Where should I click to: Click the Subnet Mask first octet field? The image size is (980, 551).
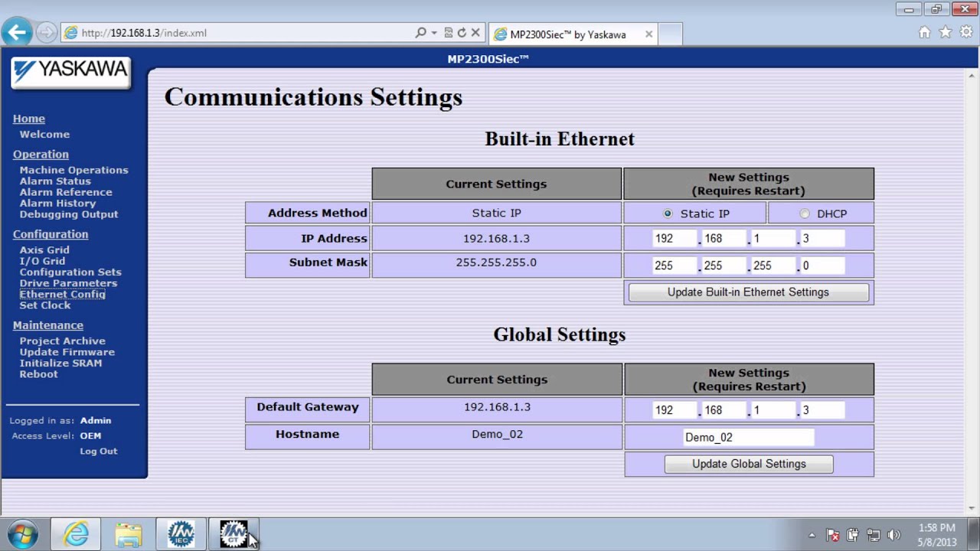pos(675,266)
